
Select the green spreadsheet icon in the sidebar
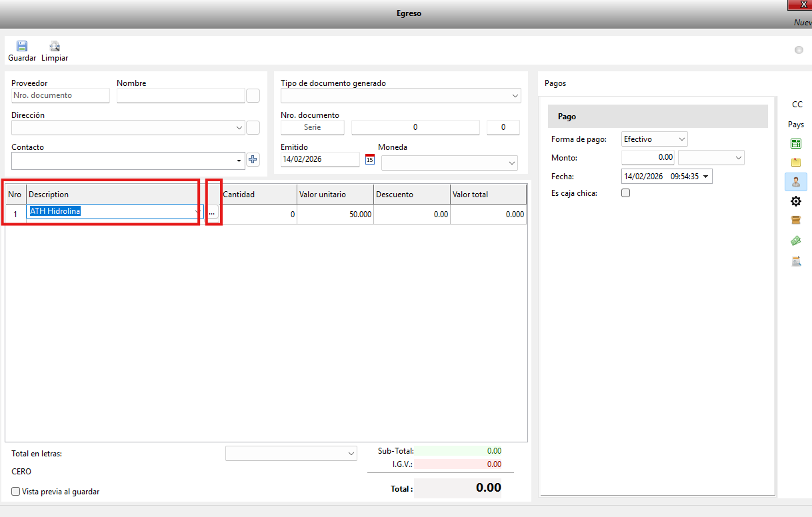[x=795, y=143]
